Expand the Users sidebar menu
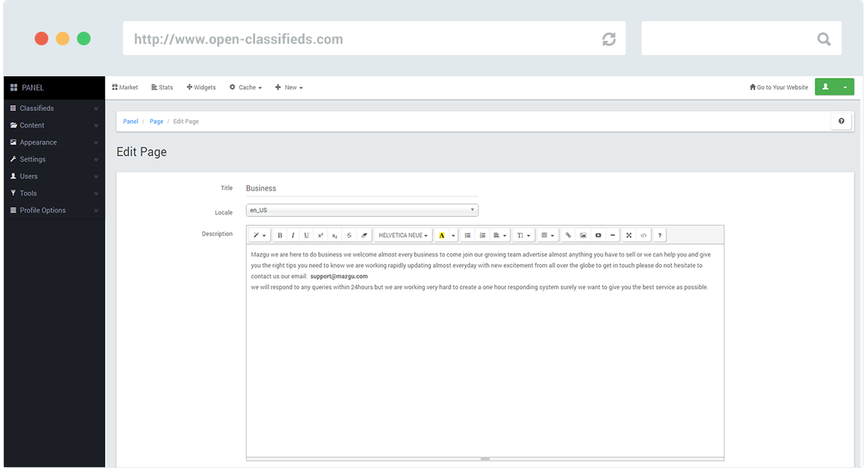 (54, 176)
